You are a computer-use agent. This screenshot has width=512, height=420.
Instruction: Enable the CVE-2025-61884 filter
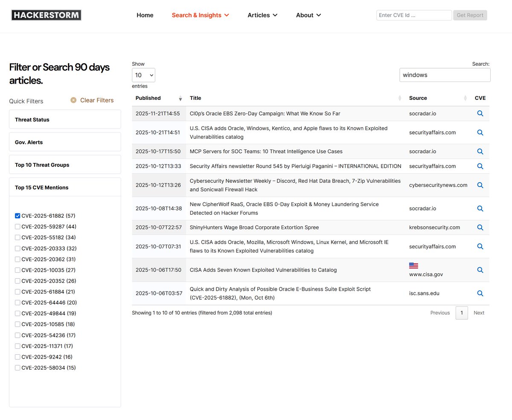click(x=17, y=292)
